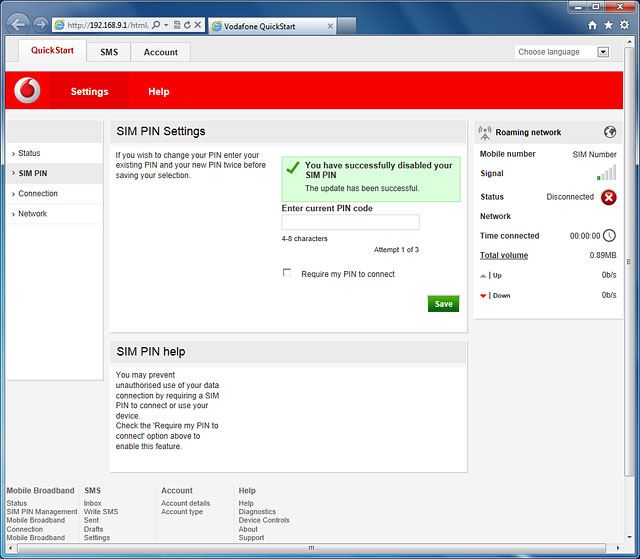Click the 00:00:00 time connected value

point(585,236)
